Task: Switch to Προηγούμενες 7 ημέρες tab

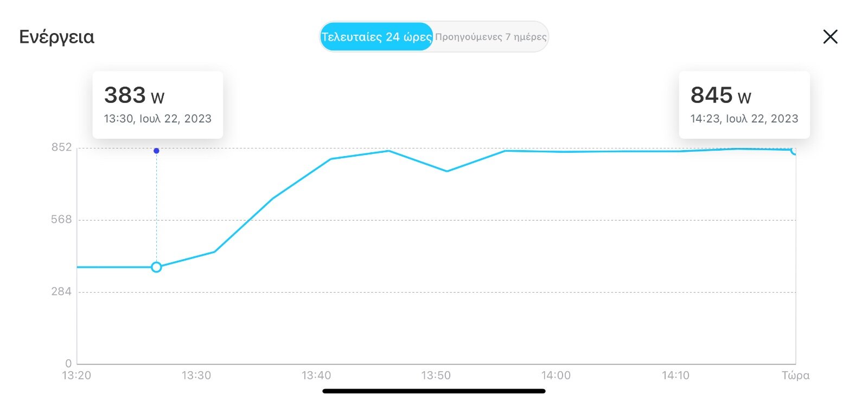Action: [490, 37]
